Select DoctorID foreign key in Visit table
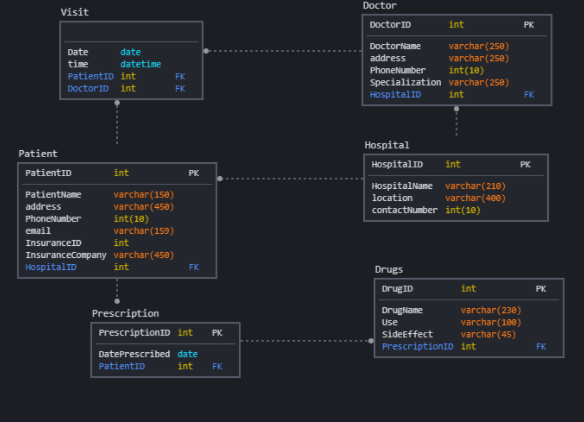The width and height of the screenshot is (584, 422). point(88,89)
